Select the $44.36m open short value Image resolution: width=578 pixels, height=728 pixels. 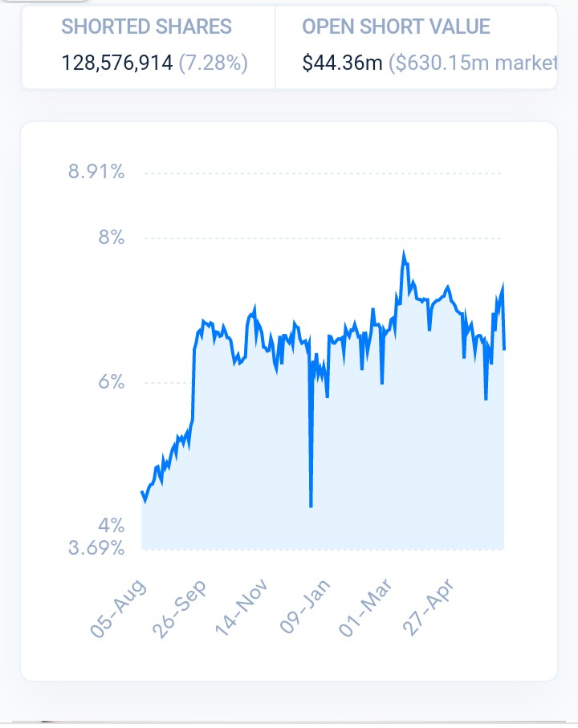(342, 63)
